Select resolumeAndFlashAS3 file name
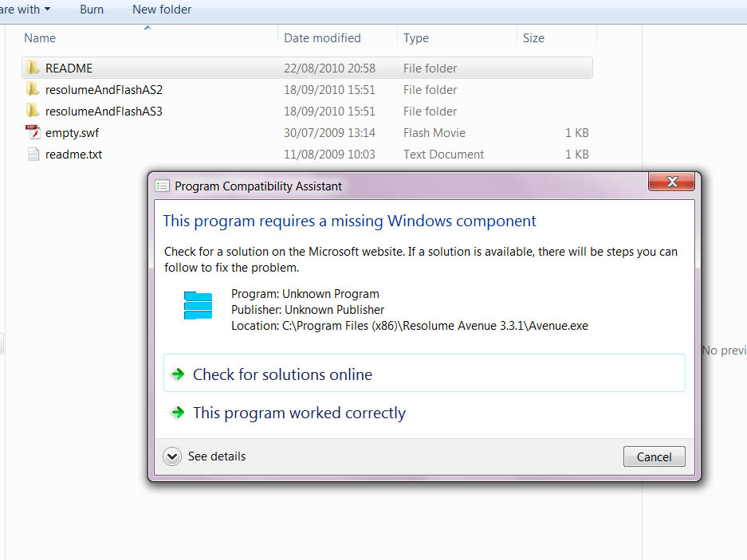 104,111
